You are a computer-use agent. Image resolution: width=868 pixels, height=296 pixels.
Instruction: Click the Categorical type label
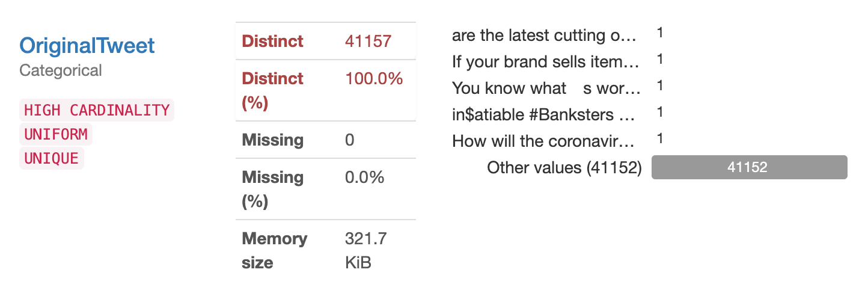(x=61, y=70)
